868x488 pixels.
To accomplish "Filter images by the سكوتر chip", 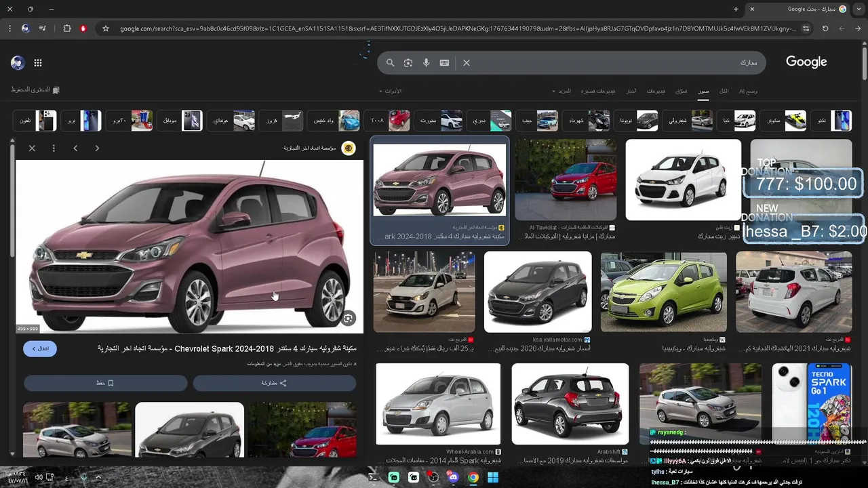I will [784, 121].
